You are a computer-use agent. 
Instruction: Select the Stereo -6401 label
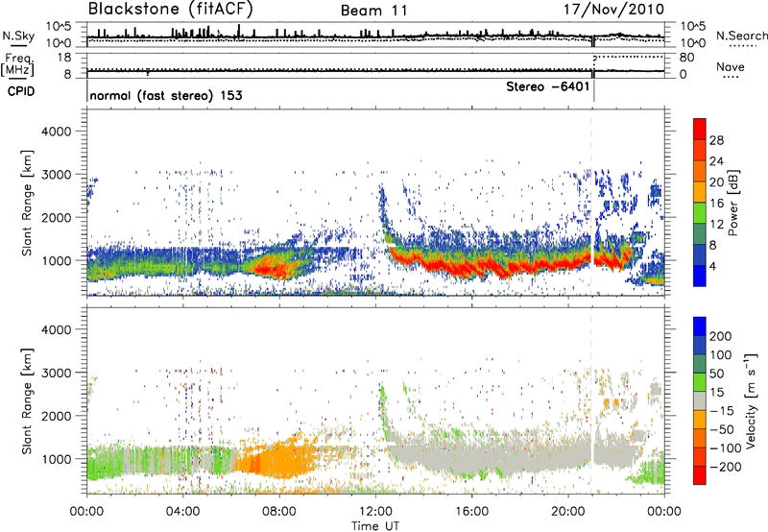(x=547, y=86)
